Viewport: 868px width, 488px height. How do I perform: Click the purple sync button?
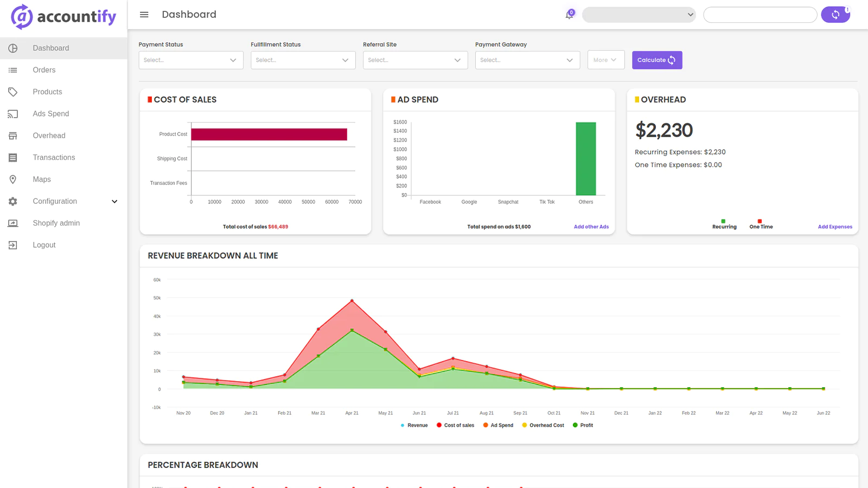[x=835, y=15]
